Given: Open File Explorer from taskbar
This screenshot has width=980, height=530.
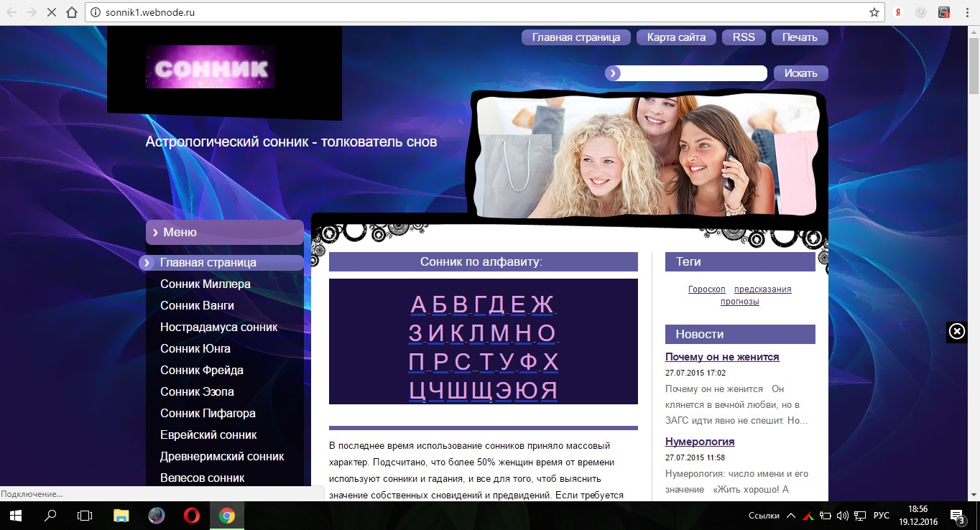Looking at the screenshot, I should (x=121, y=515).
